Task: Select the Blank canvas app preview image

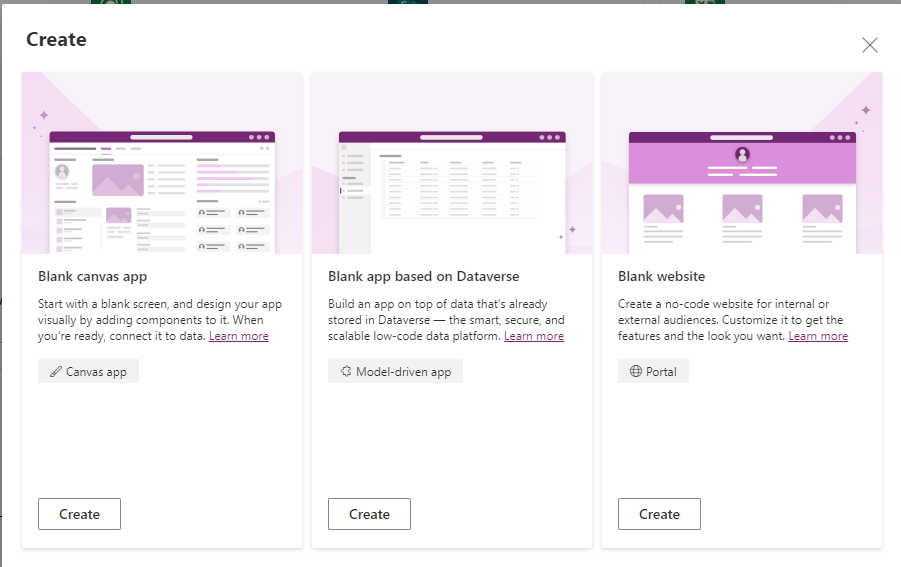Action: tap(162, 163)
